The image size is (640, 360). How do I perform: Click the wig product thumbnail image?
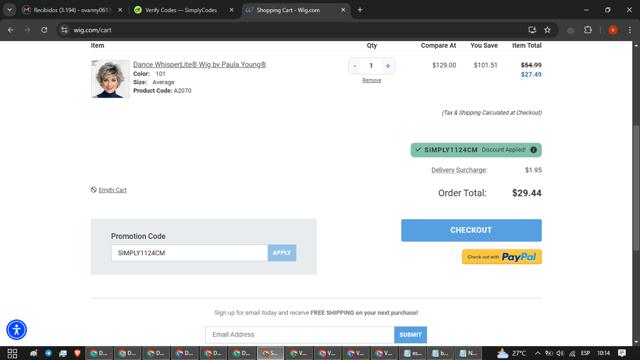[110, 79]
